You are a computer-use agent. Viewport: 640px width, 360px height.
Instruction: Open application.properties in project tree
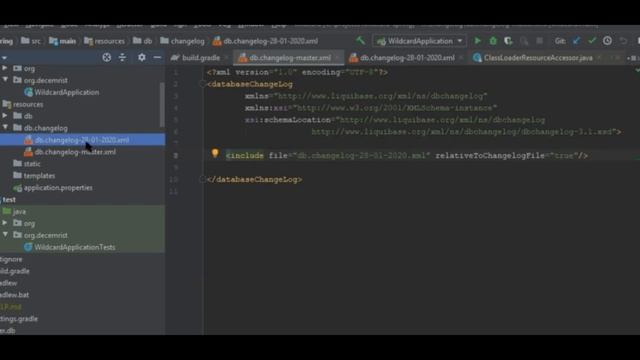[x=58, y=188]
